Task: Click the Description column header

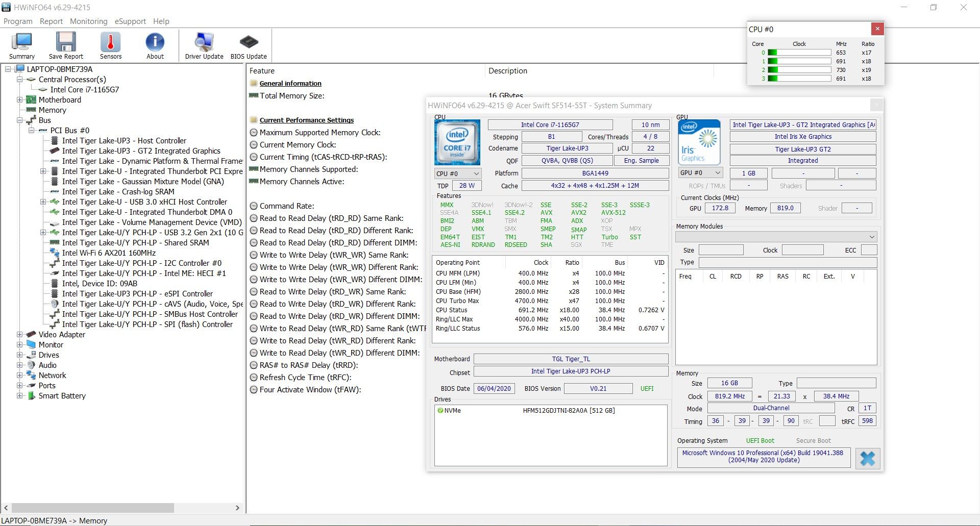Action: (508, 71)
